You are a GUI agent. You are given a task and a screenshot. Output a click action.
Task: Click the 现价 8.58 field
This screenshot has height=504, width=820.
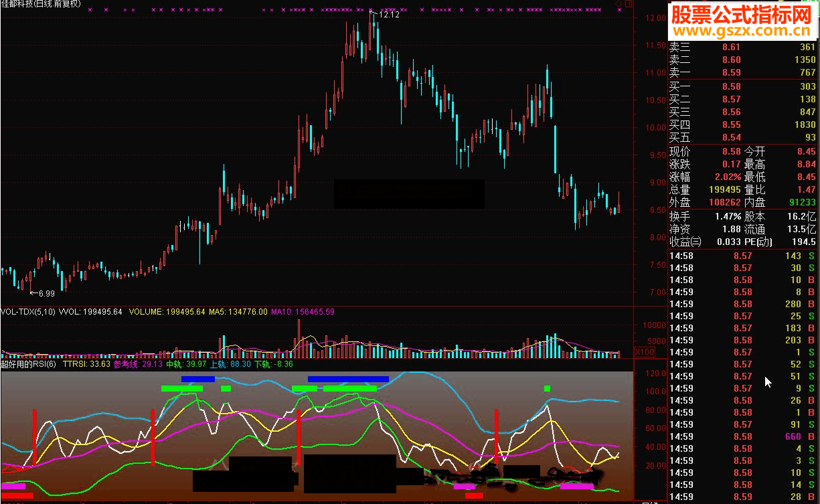point(706,152)
